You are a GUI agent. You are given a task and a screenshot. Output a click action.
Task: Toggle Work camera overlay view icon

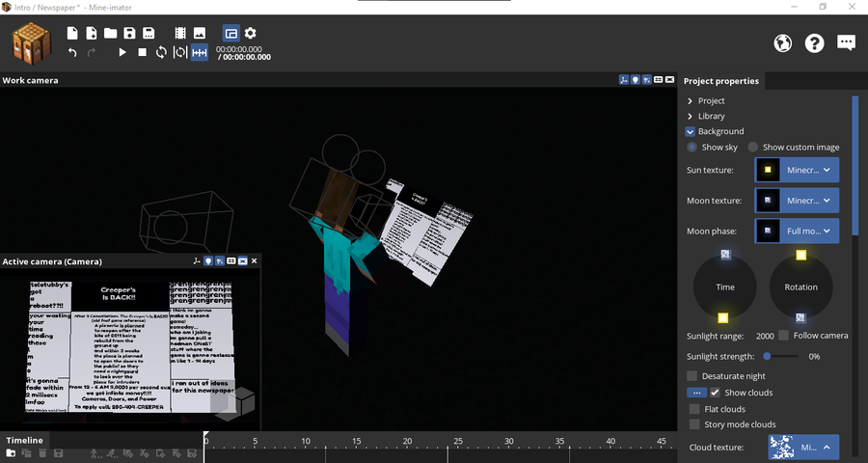tap(670, 80)
